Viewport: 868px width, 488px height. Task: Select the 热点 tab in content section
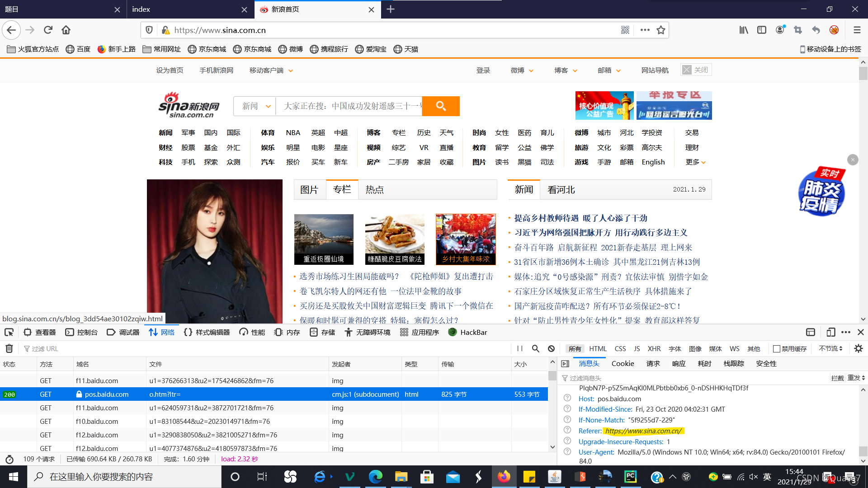click(x=374, y=189)
